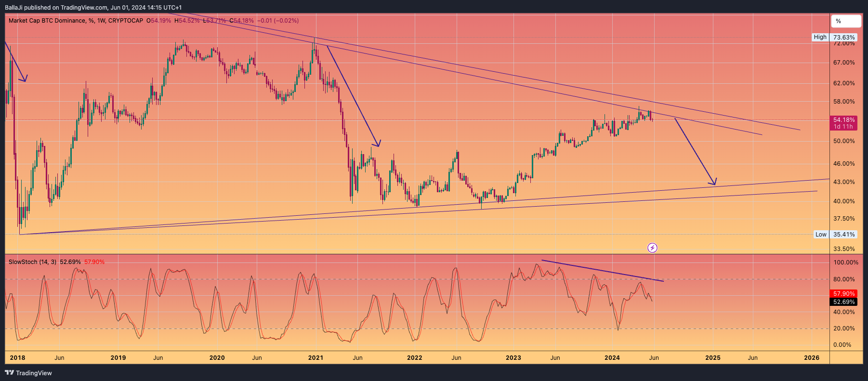Screen dimensions: 868x381
Task: Click the 58.00% price axis label
Action: [844, 102]
